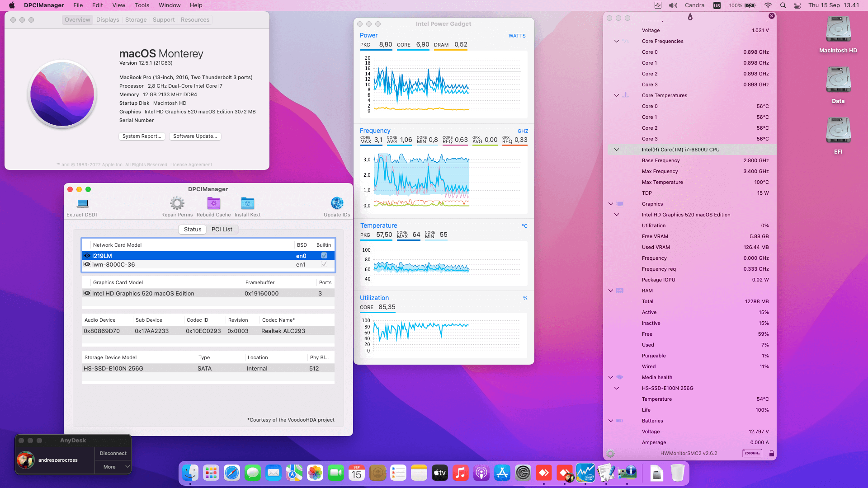868x488 pixels.
Task: Switch to Displays tab in About This Mac
Action: coord(108,20)
